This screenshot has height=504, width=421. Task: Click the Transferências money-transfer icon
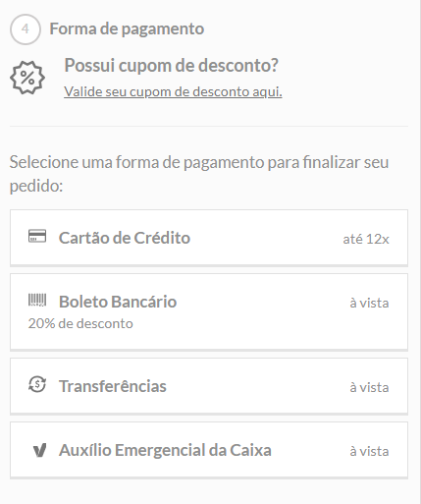(37, 384)
